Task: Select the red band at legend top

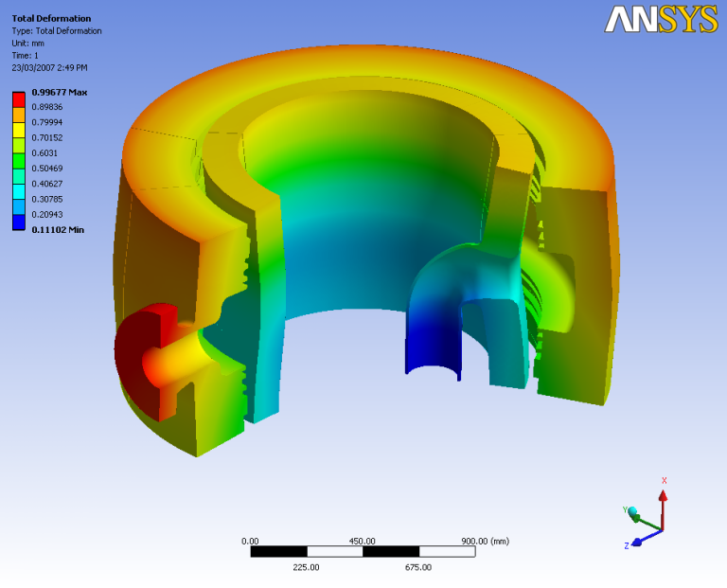Action: click(x=19, y=99)
